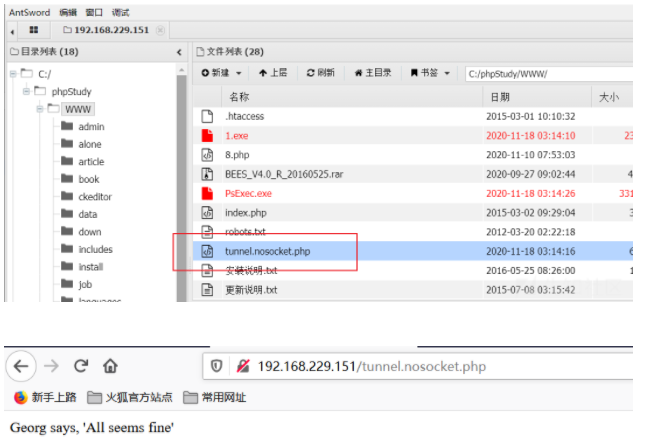Close the 192.168.229.151 tab
The width and height of the screenshot is (649, 438).
click(161, 30)
